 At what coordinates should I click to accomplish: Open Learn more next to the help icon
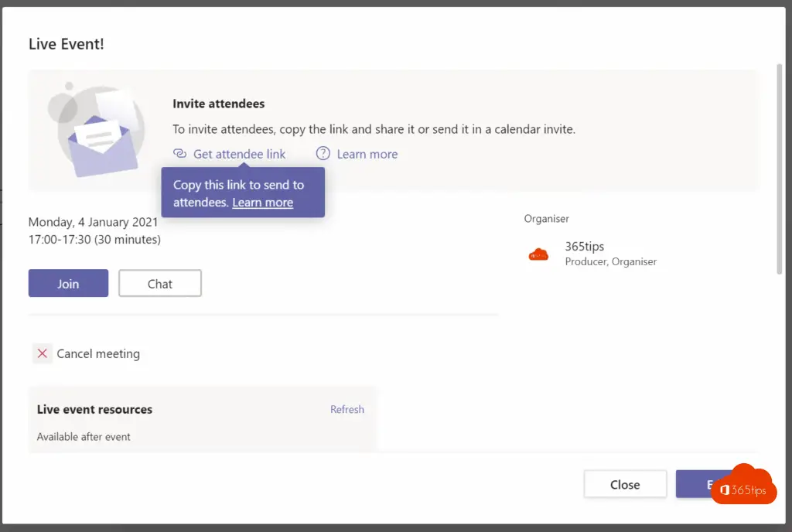367,154
